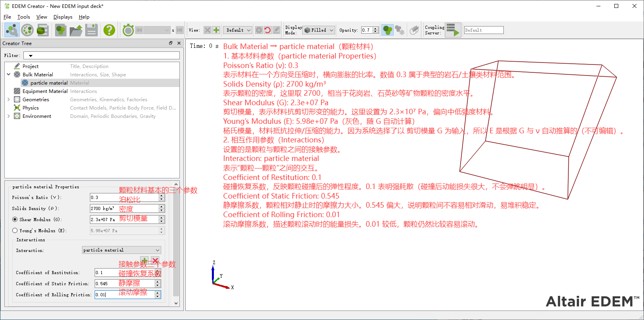
Task: Open the Interaction particle material dropdown
Action: [x=121, y=250]
